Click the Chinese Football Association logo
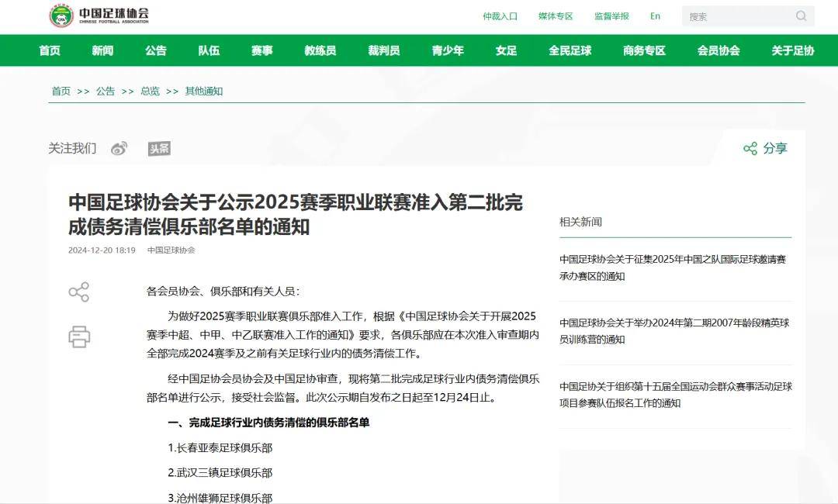The image size is (838, 504). pyautogui.click(x=99, y=16)
